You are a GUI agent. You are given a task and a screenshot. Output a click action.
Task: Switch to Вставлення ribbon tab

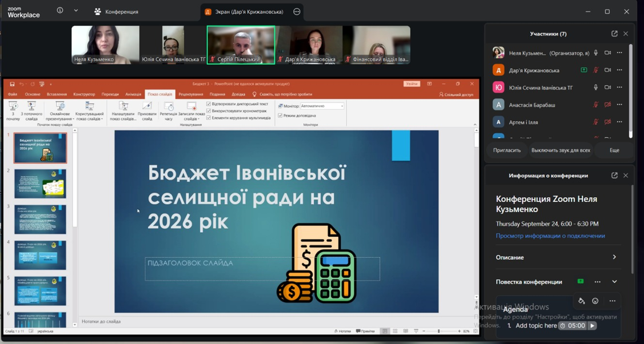point(57,94)
